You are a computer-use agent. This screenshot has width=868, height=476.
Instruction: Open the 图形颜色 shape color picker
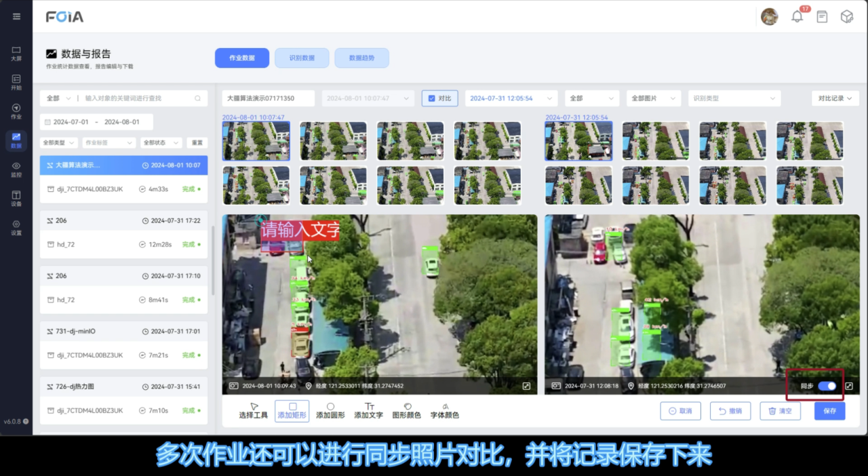click(406, 411)
